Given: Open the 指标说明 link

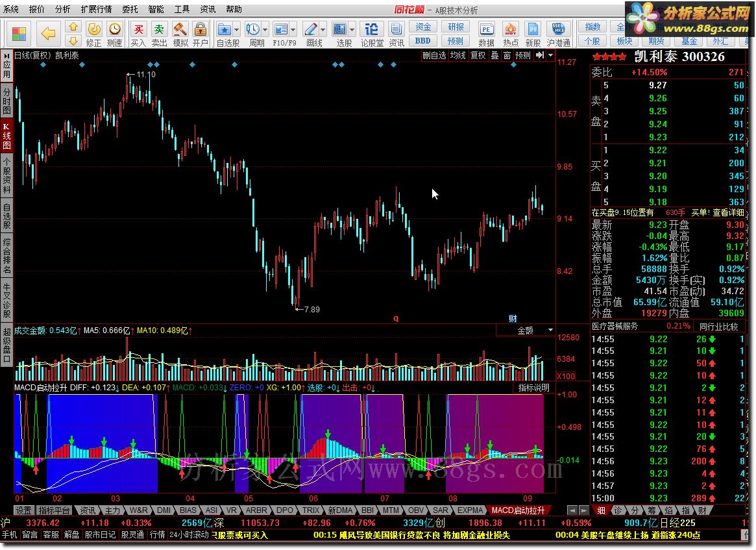Looking at the screenshot, I should pyautogui.click(x=533, y=388).
